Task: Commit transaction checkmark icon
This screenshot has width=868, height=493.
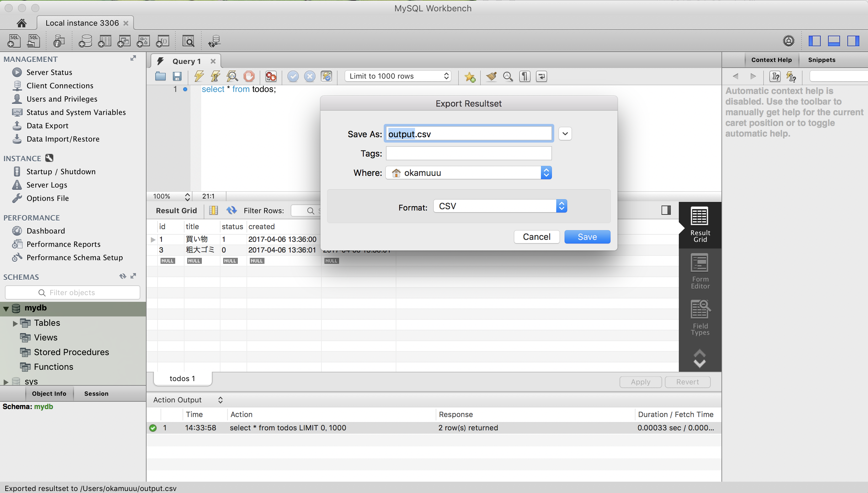Action: click(x=293, y=76)
